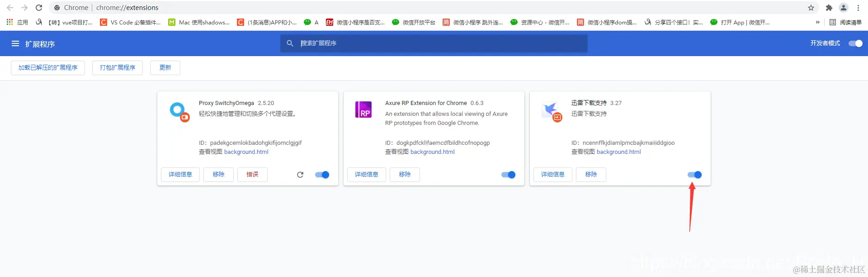The height and width of the screenshot is (277, 868).
Task: Toggle 开发者模式 developer mode switch
Action: (855, 43)
